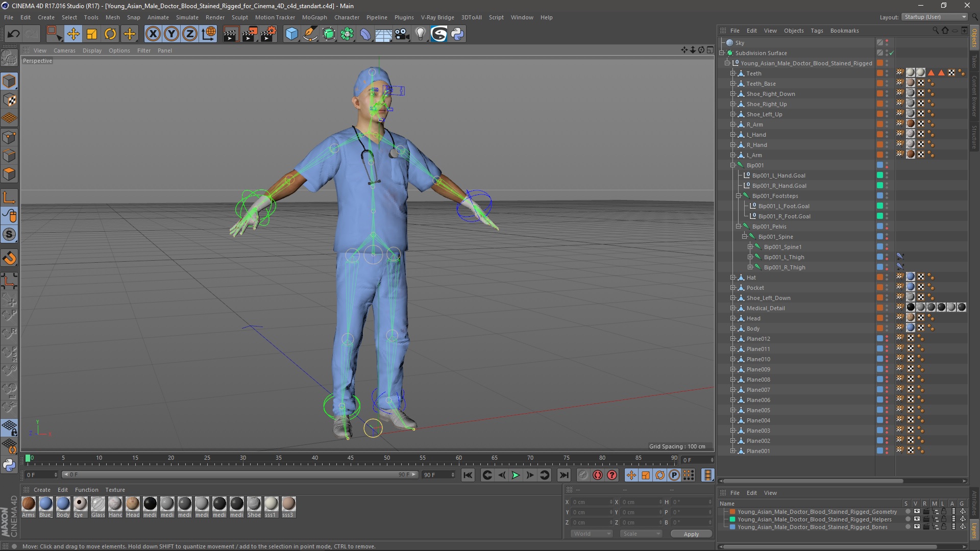Screen dimensions: 980x551
Task: Toggle layer color tag of Teeth object
Action: (880, 73)
